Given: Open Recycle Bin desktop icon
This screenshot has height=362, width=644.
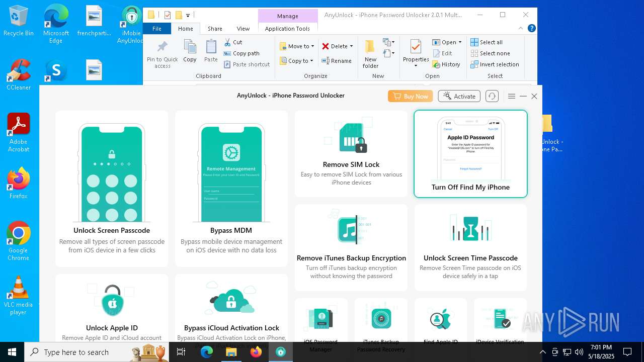Looking at the screenshot, I should (x=19, y=21).
